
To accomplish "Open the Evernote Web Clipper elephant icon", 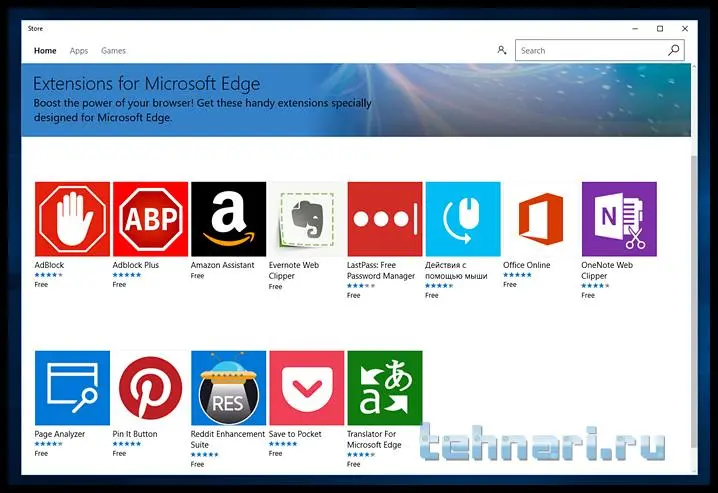I will pos(307,219).
